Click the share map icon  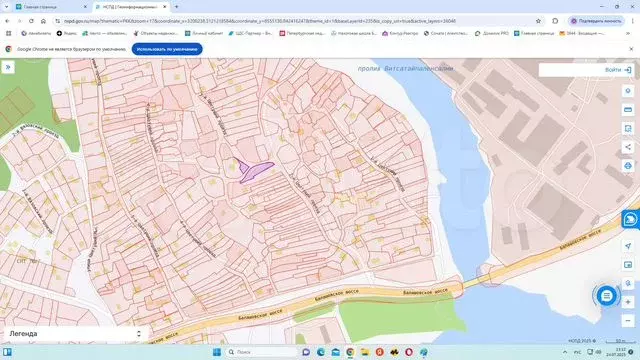point(628,147)
